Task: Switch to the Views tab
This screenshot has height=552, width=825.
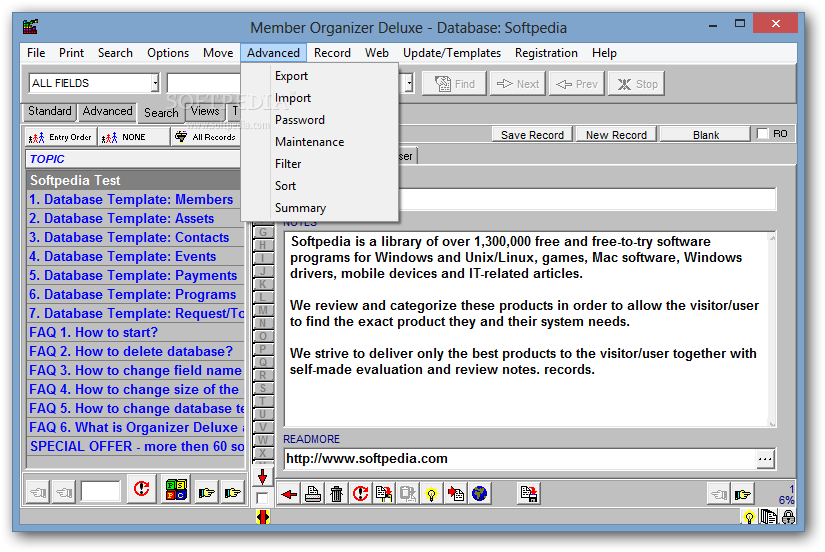Action: click(205, 112)
